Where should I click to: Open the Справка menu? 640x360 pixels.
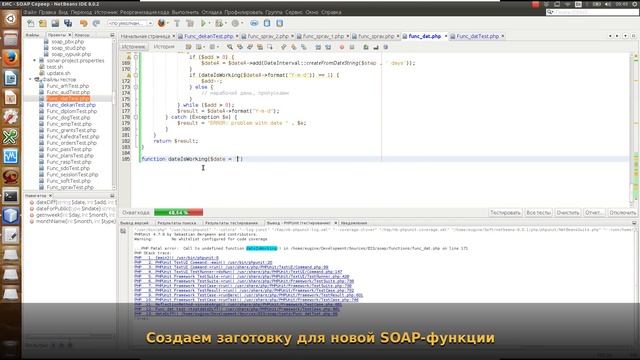point(331,12)
